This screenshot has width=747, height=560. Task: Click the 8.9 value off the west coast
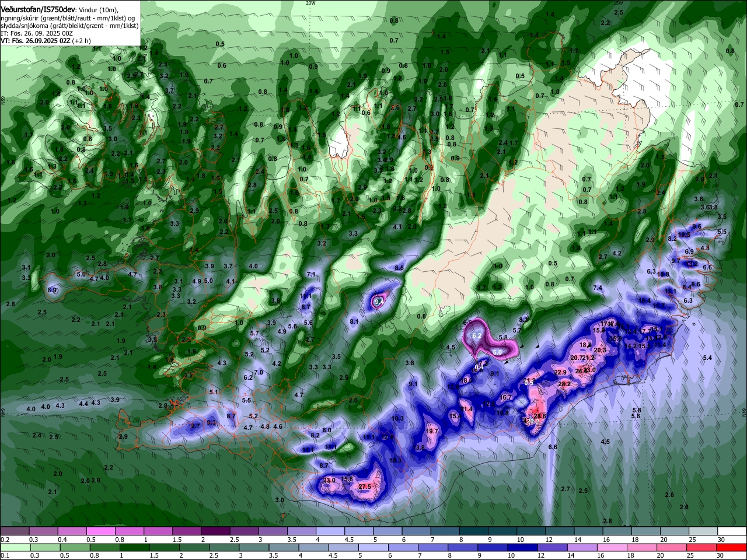click(53, 290)
